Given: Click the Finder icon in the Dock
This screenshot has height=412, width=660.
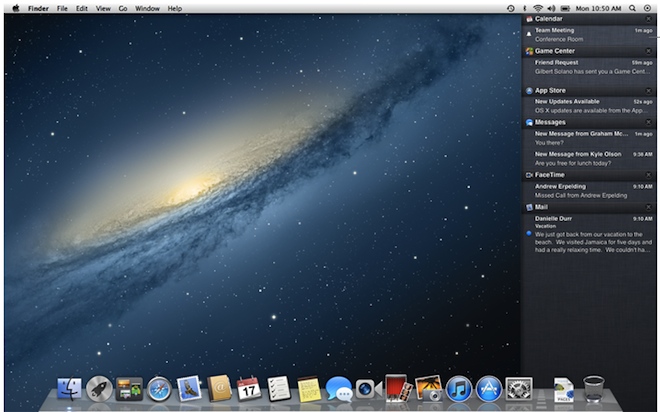Looking at the screenshot, I should coord(70,388).
